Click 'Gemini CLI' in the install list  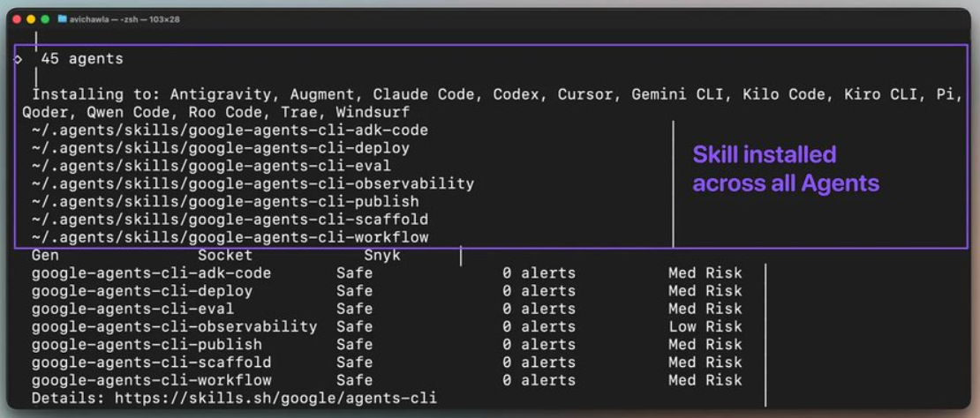click(x=679, y=95)
